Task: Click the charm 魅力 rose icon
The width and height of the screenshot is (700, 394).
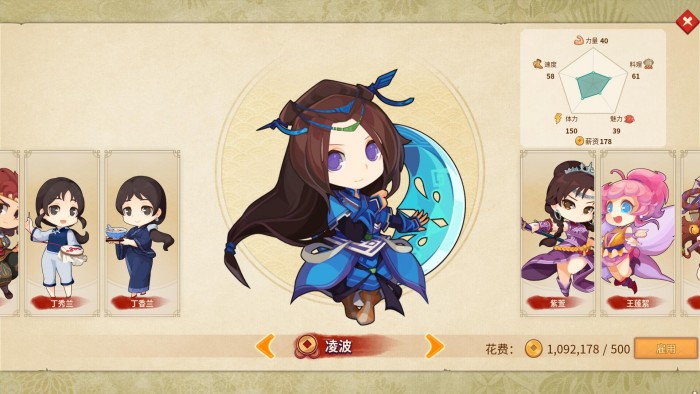Action: (x=629, y=119)
